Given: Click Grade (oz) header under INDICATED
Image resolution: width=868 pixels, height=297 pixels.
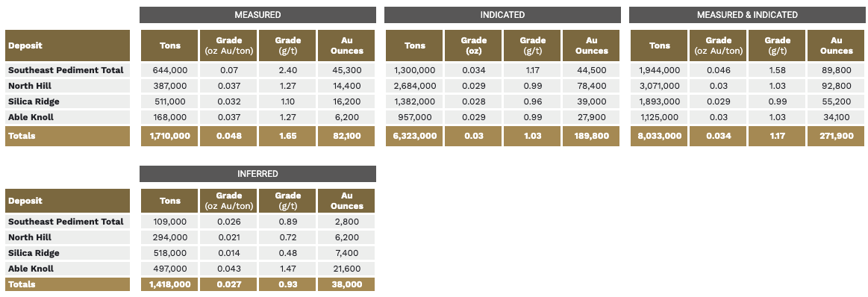Looking at the screenshot, I should (x=473, y=46).
